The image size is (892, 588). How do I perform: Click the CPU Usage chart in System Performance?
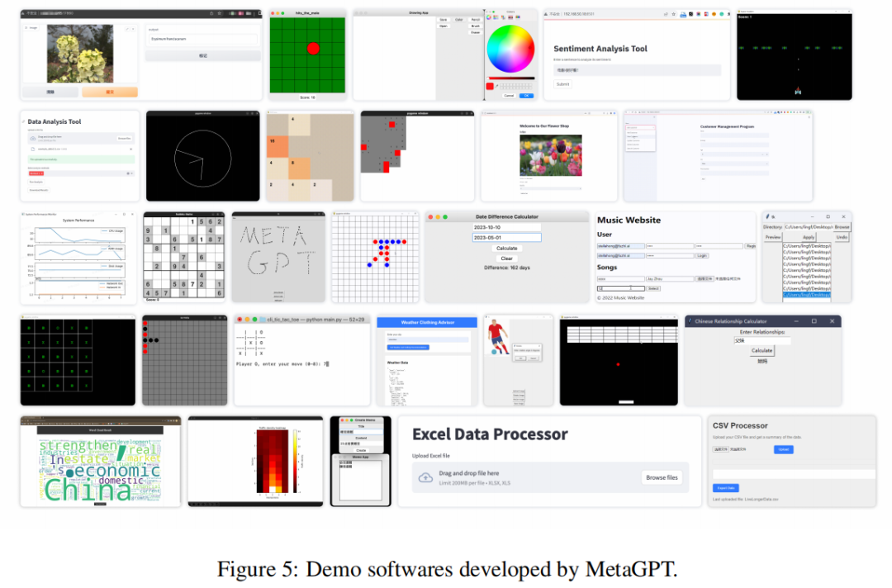[x=78, y=235]
